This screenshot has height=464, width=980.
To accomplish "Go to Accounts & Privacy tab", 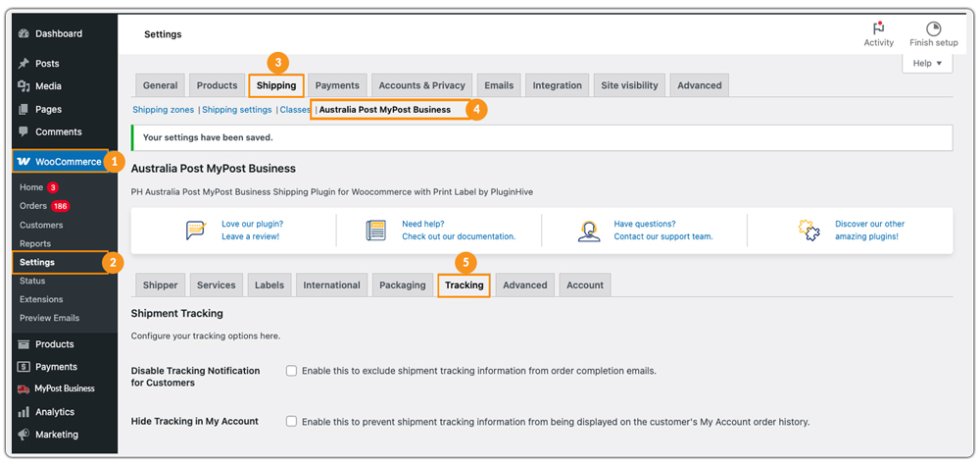I will point(421,85).
